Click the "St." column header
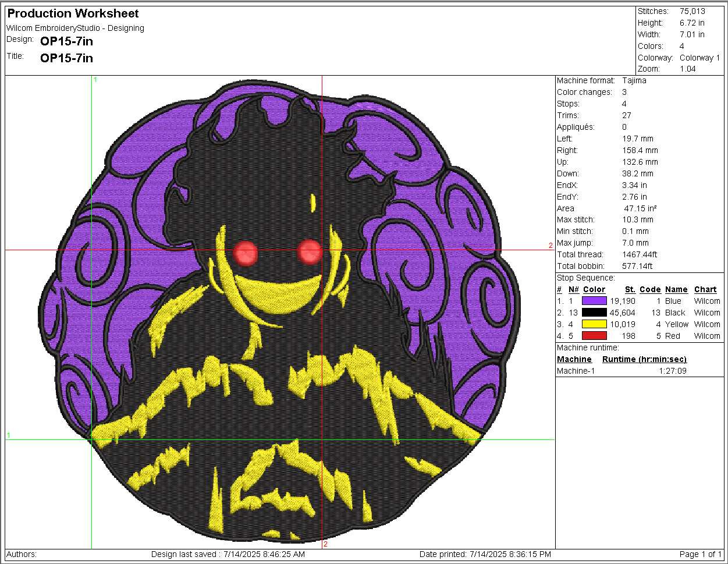This screenshot has height=564, width=728. (x=630, y=289)
